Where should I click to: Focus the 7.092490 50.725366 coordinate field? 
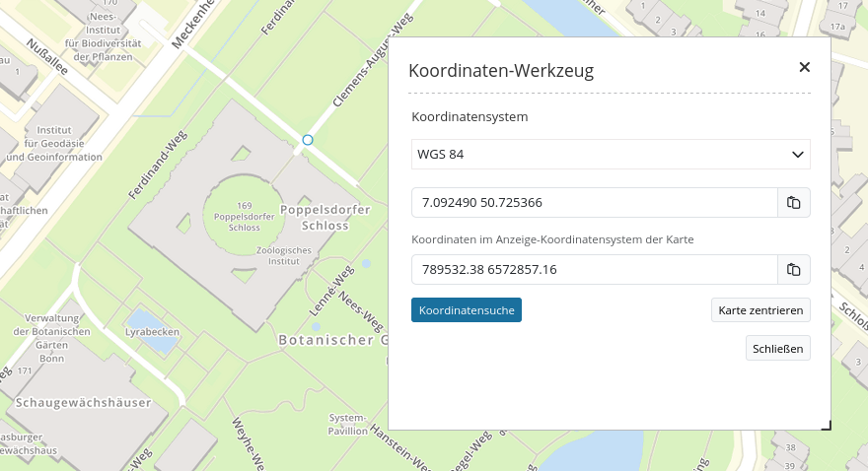[594, 203]
